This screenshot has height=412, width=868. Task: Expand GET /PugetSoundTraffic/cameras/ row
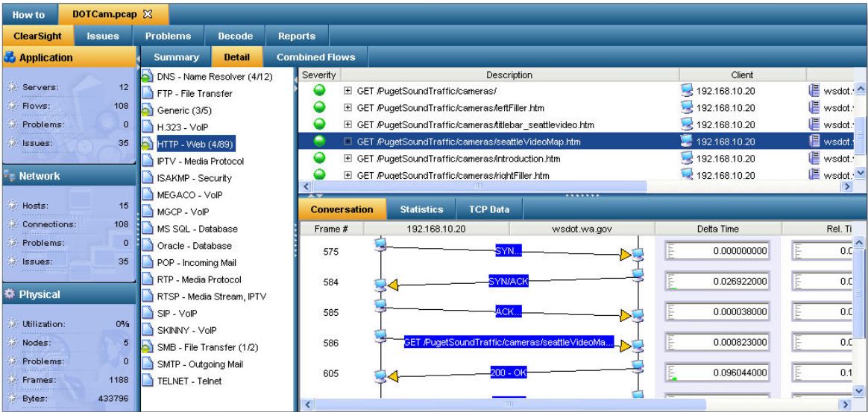click(x=347, y=91)
